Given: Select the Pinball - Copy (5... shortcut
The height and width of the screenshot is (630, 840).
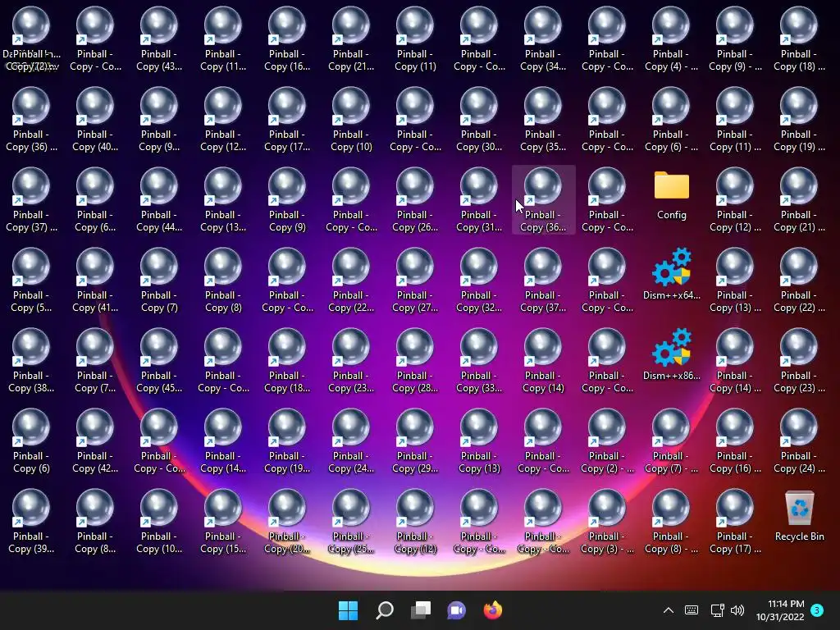Looking at the screenshot, I should click(x=31, y=281).
